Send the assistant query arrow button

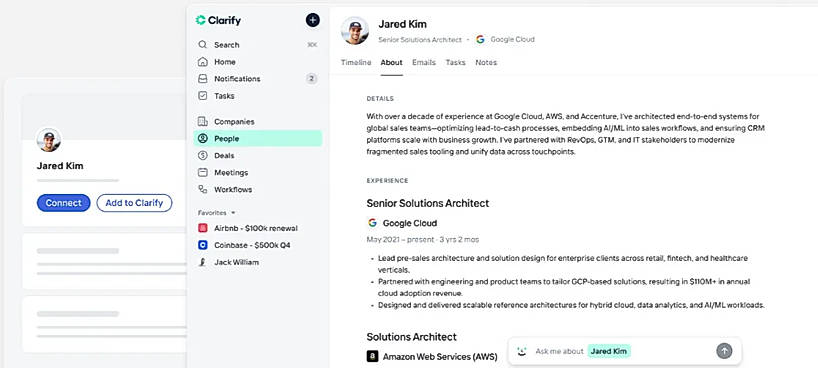click(724, 351)
